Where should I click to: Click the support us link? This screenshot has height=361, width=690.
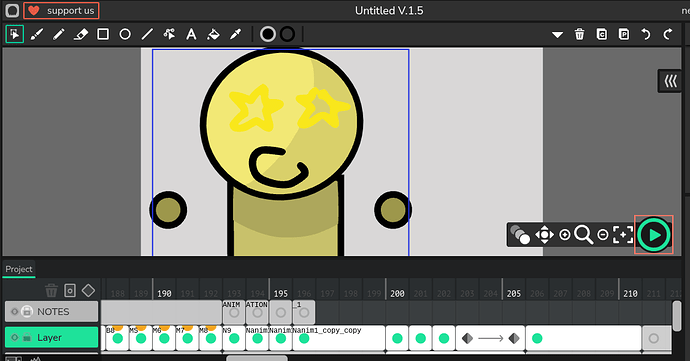(x=62, y=11)
